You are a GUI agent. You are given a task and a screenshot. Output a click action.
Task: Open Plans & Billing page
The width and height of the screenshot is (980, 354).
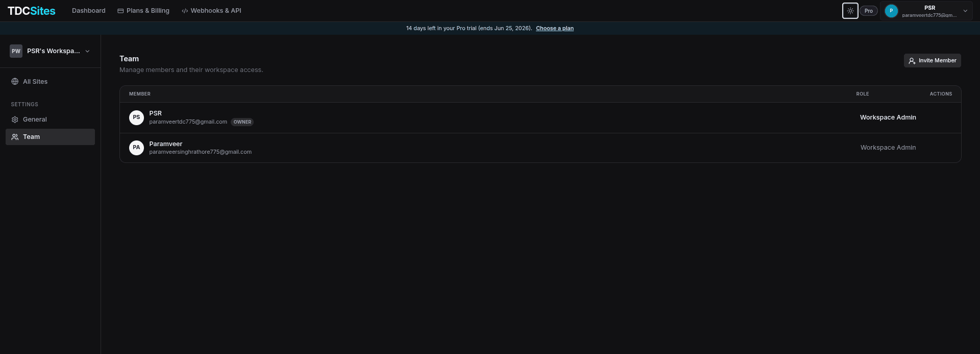point(143,11)
